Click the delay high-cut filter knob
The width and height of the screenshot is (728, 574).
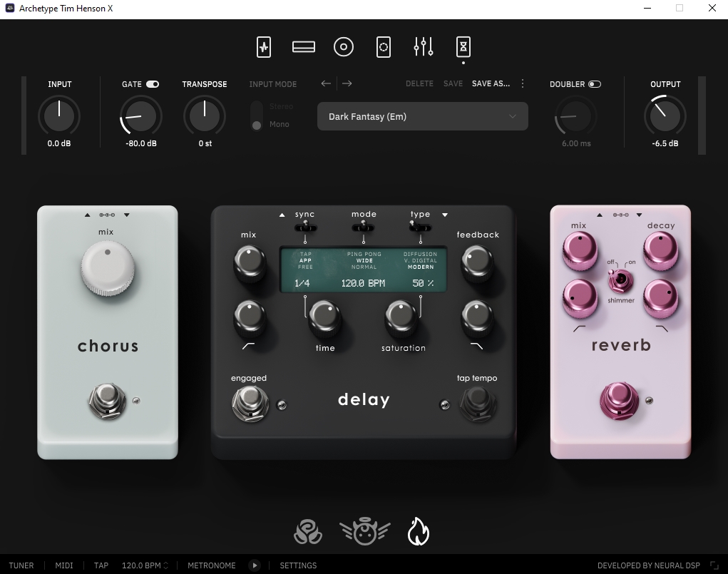click(x=477, y=318)
